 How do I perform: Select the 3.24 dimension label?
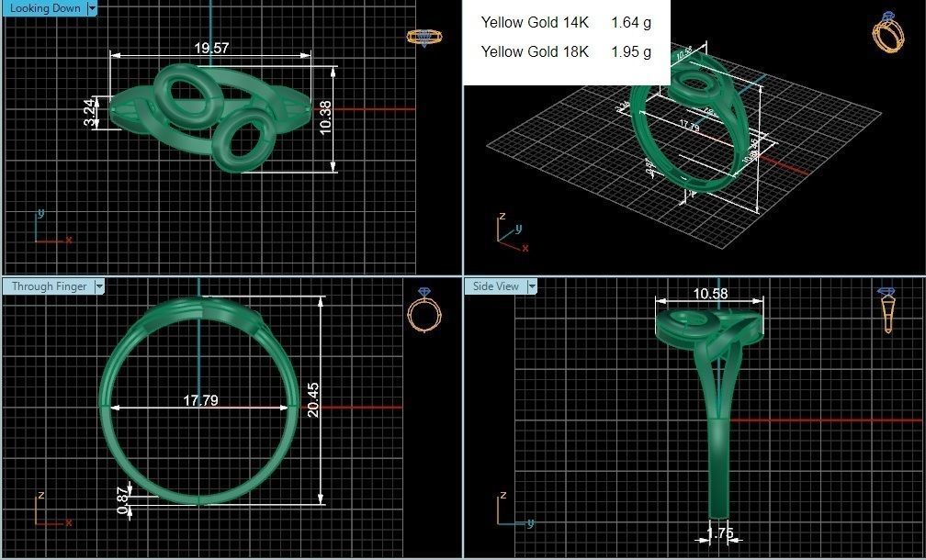pos(90,112)
